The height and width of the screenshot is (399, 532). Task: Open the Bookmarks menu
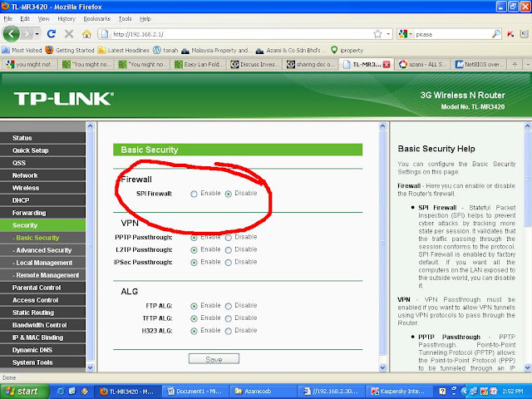pos(97,18)
